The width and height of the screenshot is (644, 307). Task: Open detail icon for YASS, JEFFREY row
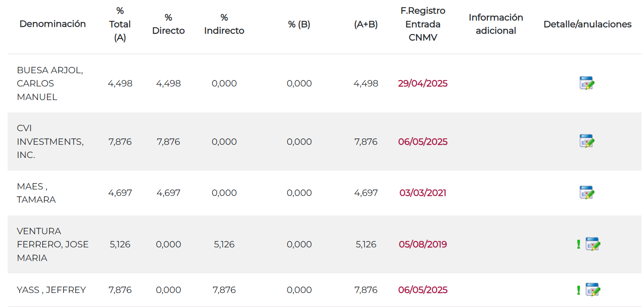[593, 290]
